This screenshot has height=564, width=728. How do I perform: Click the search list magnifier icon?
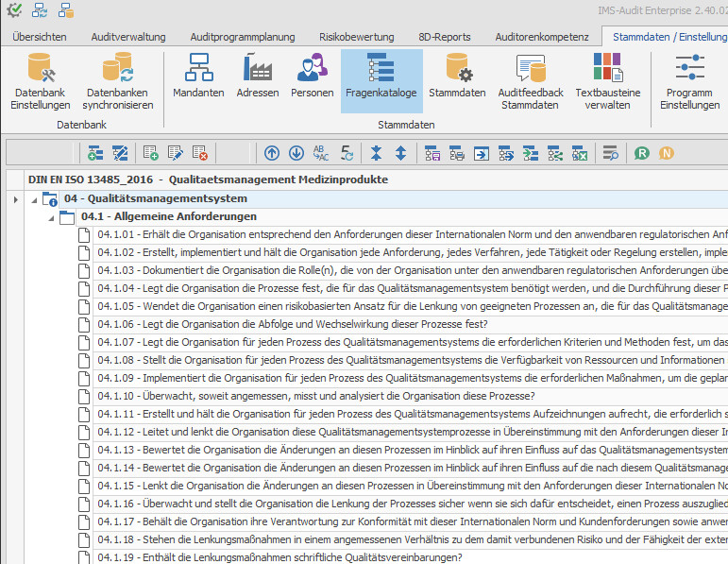[x=611, y=153]
